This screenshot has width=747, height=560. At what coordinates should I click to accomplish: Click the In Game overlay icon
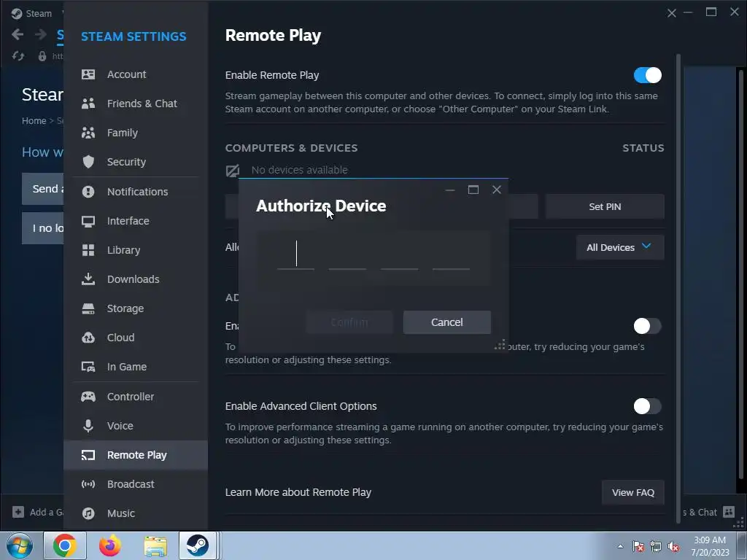pyautogui.click(x=88, y=367)
